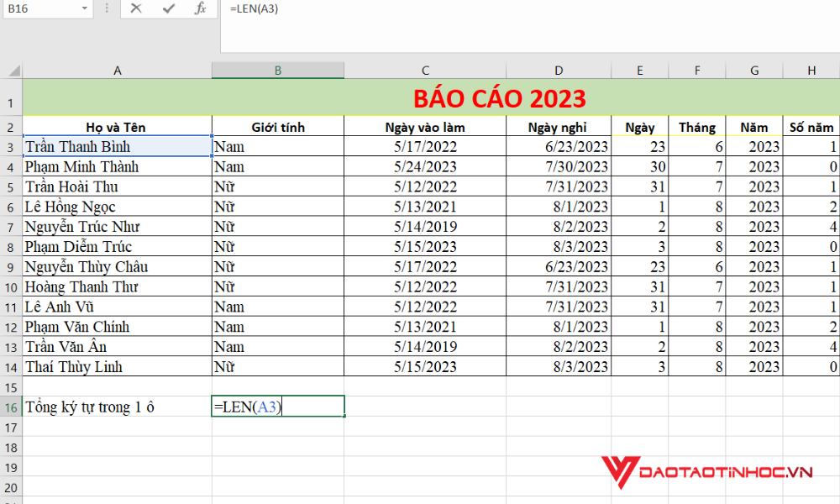
Task: Select column B header
Action: click(278, 71)
